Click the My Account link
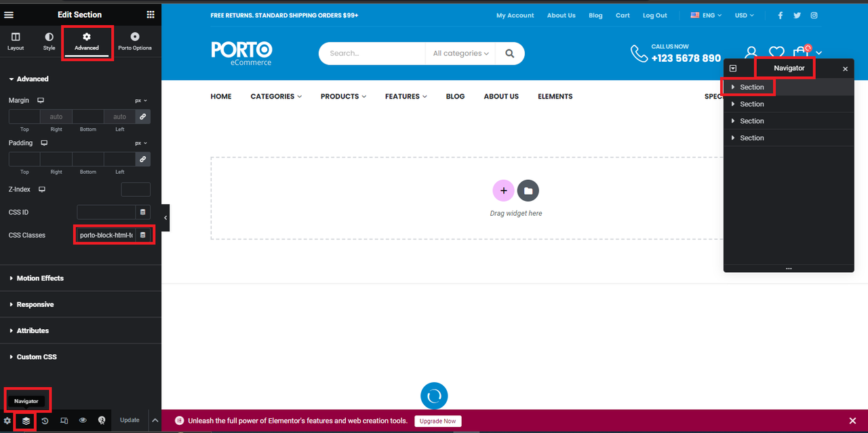868x433 pixels. 515,16
